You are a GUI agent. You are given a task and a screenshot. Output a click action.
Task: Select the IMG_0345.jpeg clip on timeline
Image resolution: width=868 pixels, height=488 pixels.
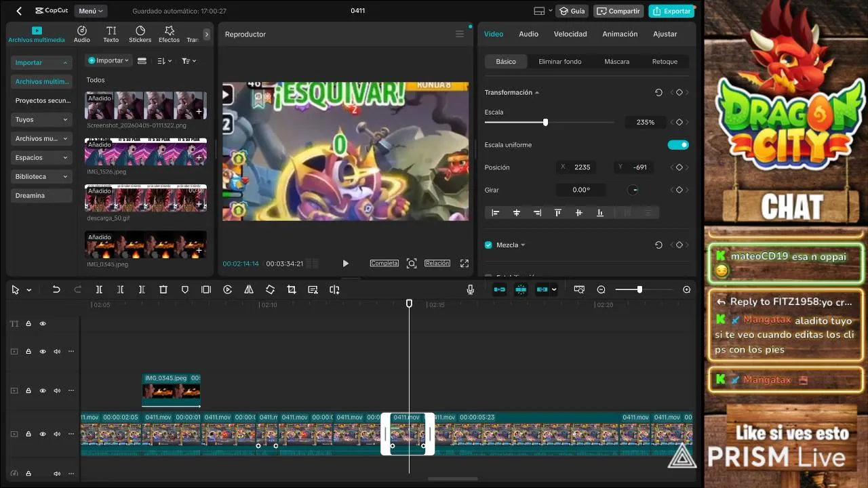[x=171, y=390]
